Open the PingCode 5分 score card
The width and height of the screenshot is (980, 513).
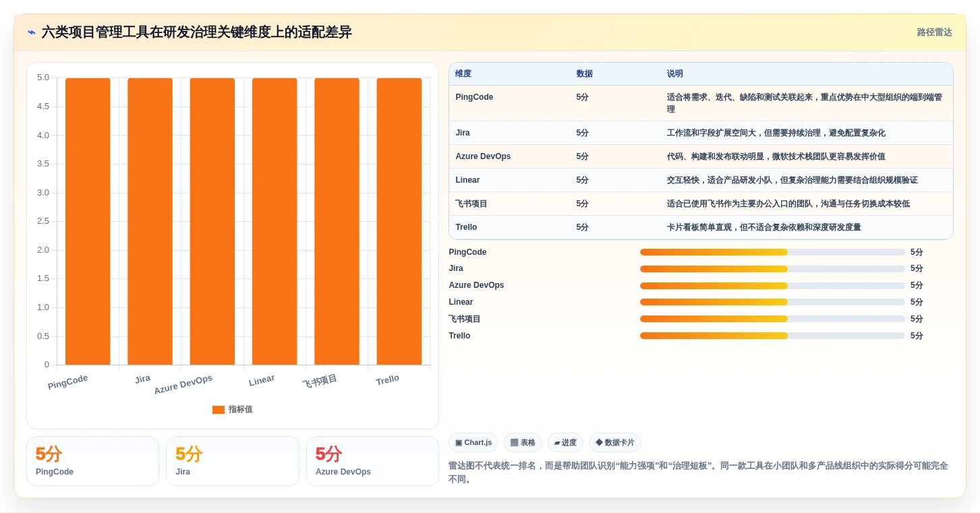(92, 461)
